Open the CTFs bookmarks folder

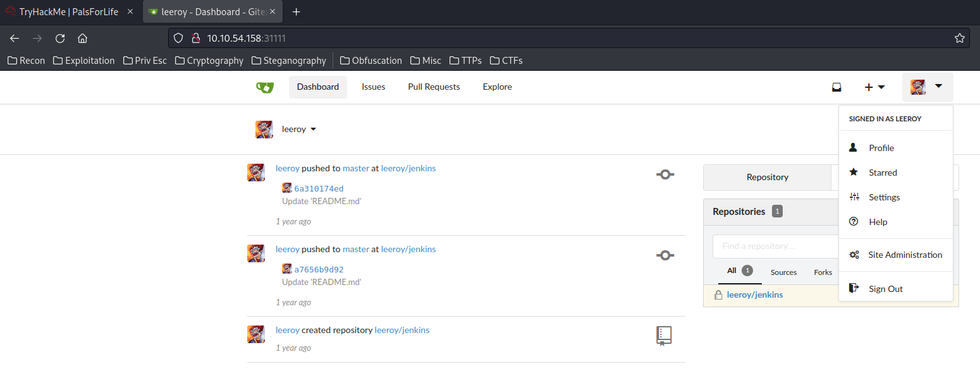coord(506,61)
